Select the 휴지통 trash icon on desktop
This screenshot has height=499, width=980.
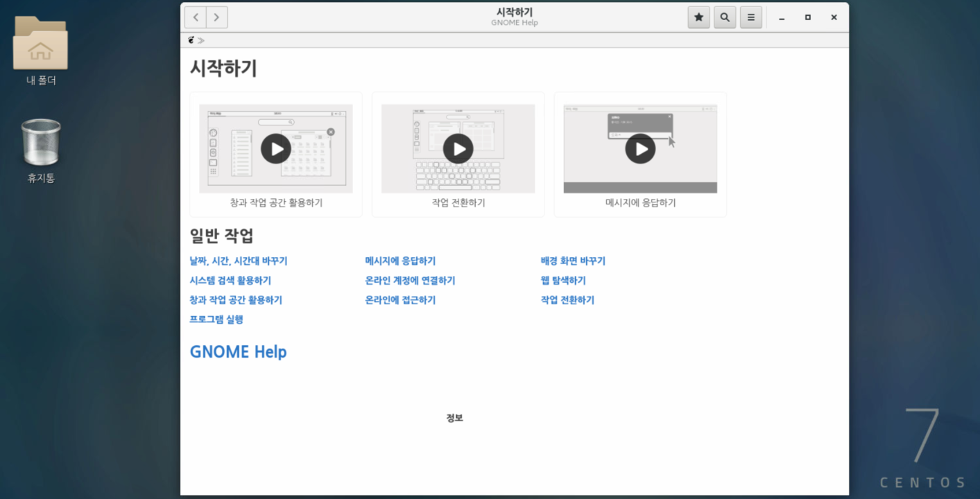pyautogui.click(x=41, y=150)
